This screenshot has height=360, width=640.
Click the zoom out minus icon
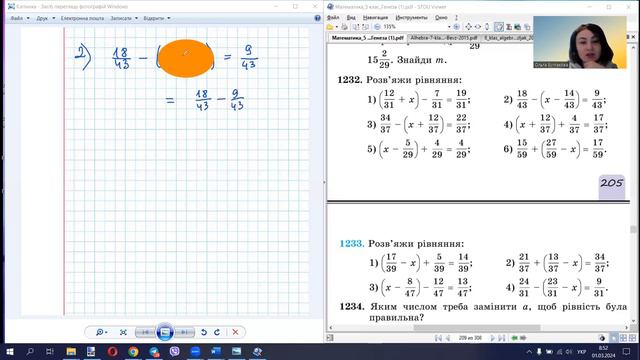(x=377, y=27)
